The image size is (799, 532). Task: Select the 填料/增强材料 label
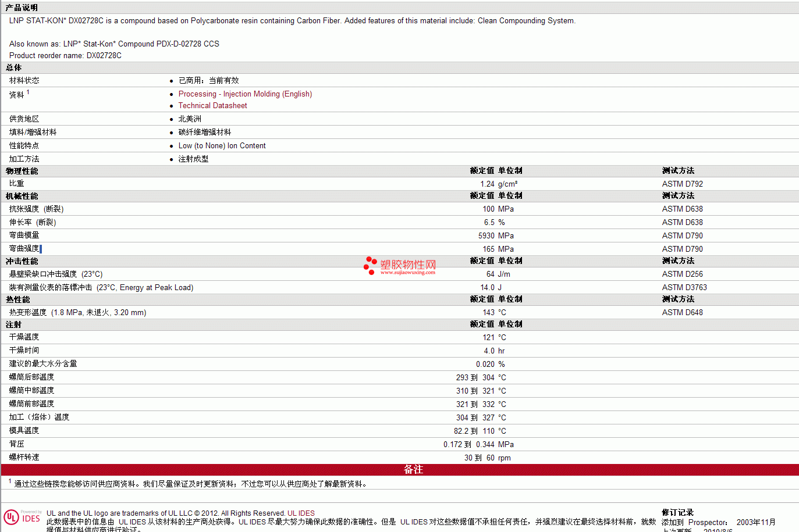pos(33,133)
